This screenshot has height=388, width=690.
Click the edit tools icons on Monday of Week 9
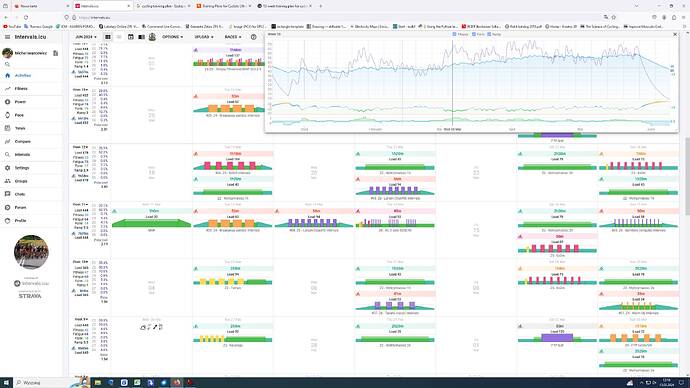point(152,327)
